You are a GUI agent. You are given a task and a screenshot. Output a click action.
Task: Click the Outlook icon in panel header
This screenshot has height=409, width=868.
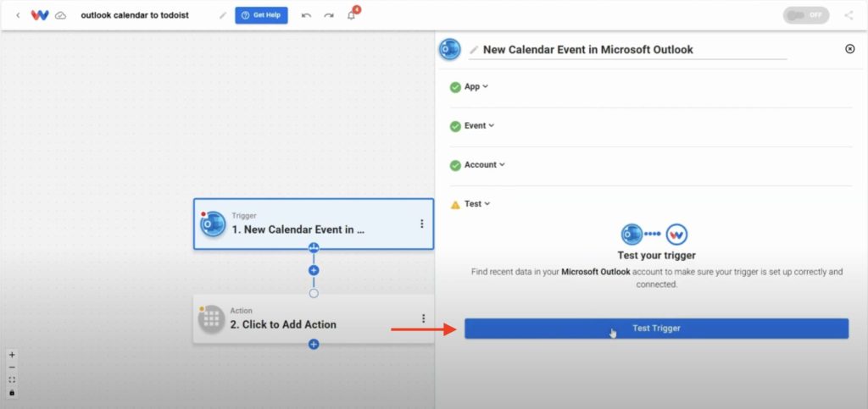(450, 49)
